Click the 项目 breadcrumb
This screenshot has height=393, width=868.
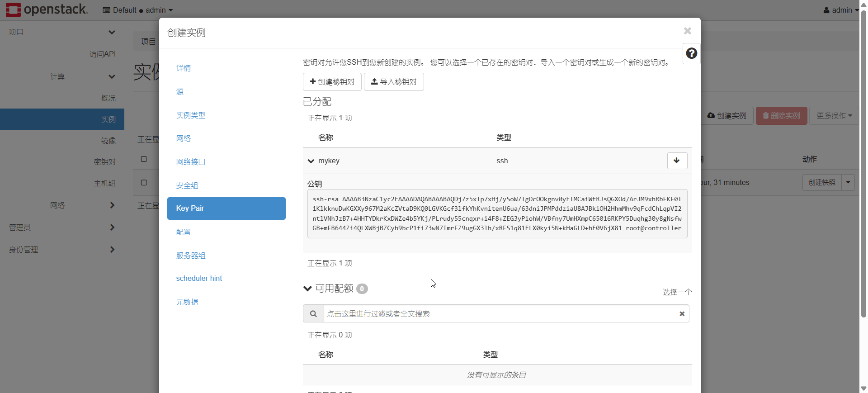tap(148, 42)
